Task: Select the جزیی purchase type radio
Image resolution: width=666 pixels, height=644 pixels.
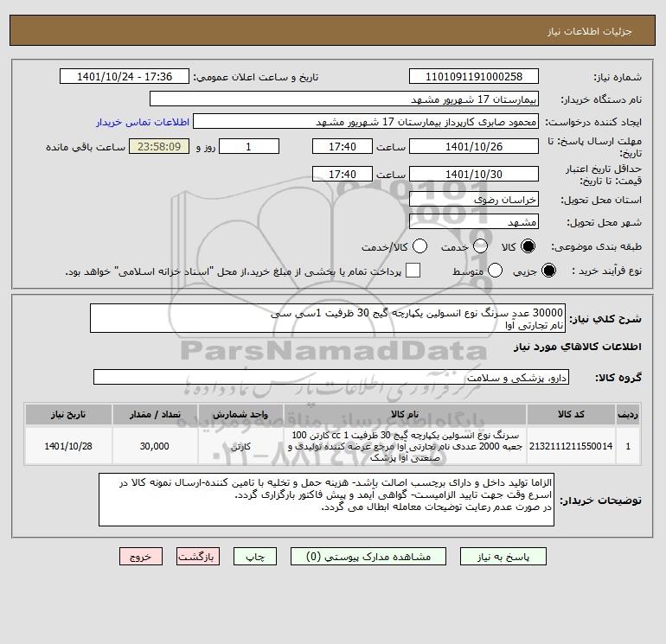Action: pos(548,271)
